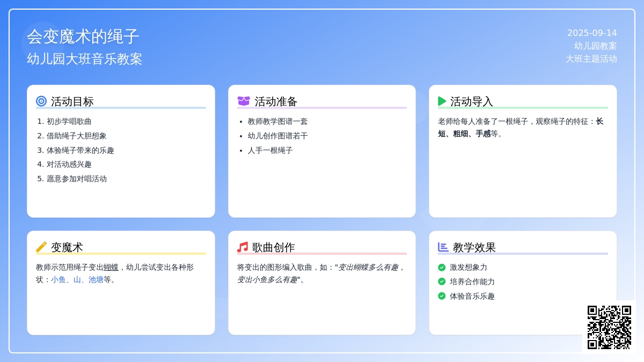The image size is (644, 362).
Task: Click the yellow wand icon beside 变魔术
Action: [41, 247]
